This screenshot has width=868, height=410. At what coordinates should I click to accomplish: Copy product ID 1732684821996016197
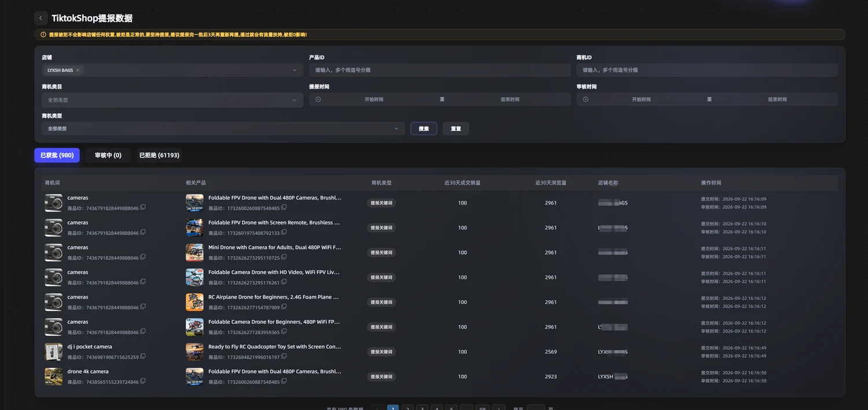(x=284, y=357)
